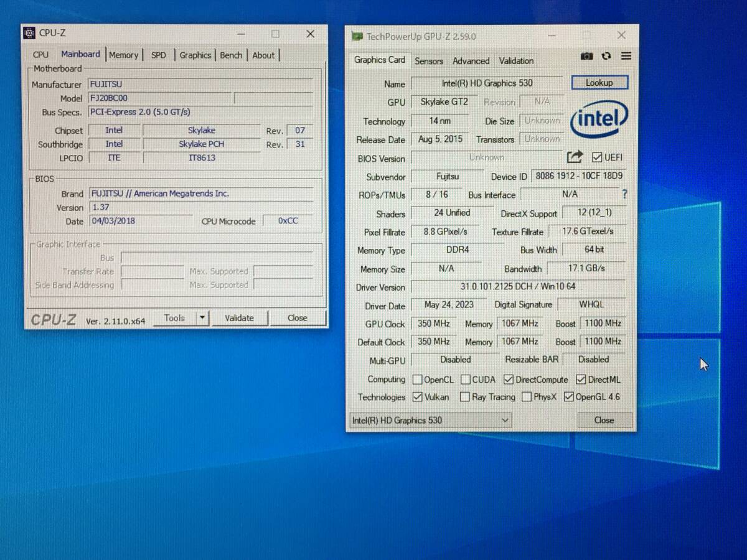Click the 17.6 GTexel/s texture fillrate
Screen dimensions: 747x560
[x=588, y=231]
